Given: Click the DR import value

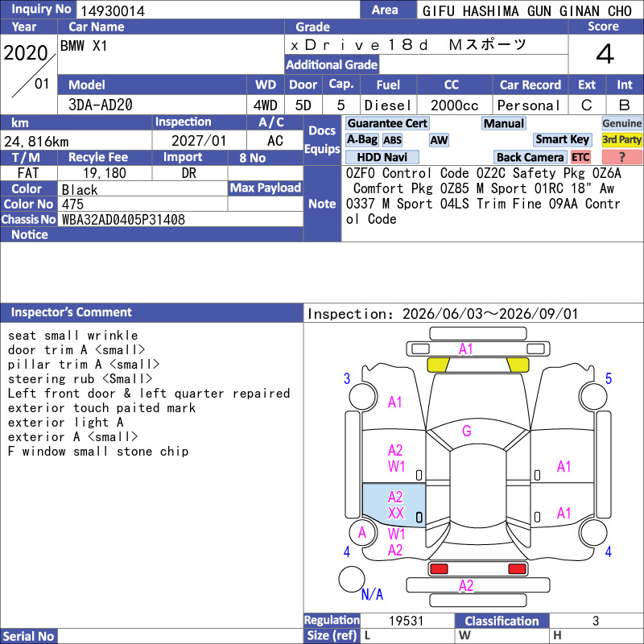Looking at the screenshot, I should point(189,173).
